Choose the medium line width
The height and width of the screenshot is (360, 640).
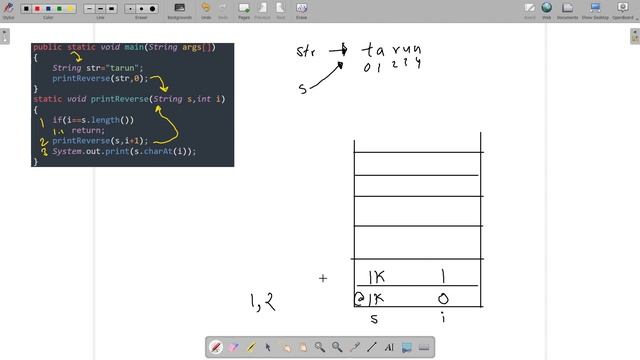[100, 9]
